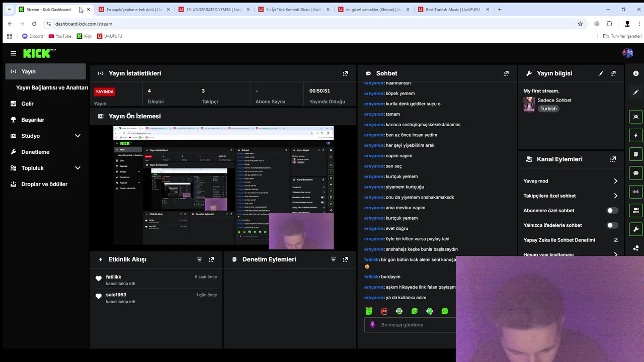Open Yayın Bağlantısı ve Anahtarı page

[x=52, y=87]
